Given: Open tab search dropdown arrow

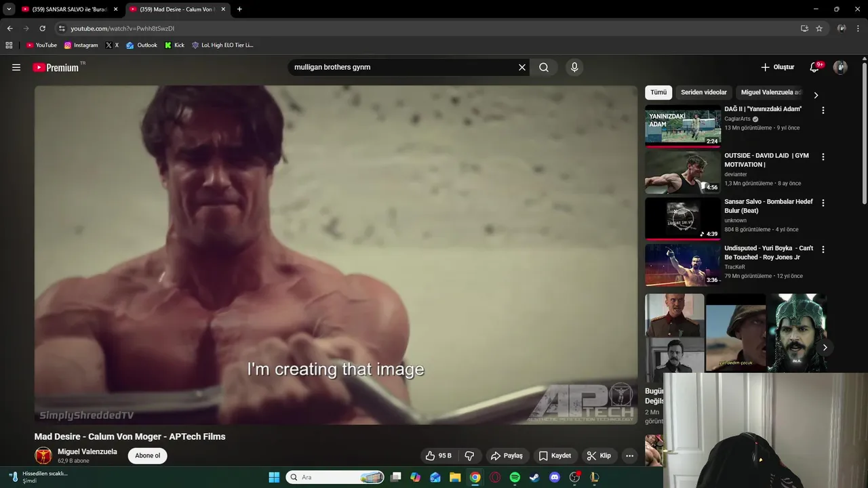Looking at the screenshot, I should 9,9.
